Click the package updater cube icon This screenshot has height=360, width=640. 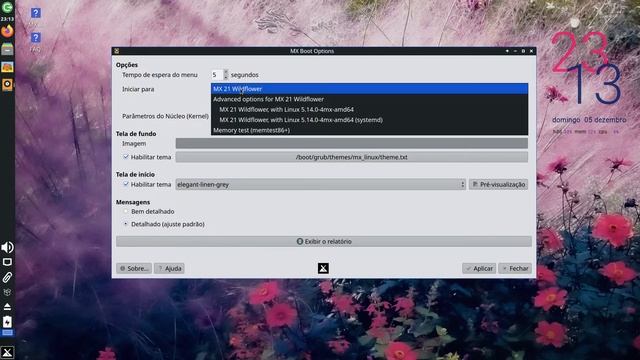(x=7, y=292)
